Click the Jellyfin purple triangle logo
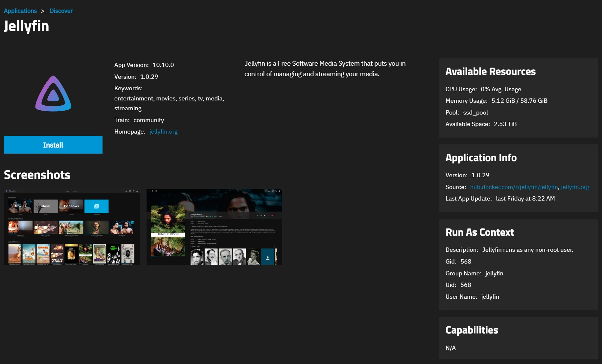The width and height of the screenshot is (602, 364). tap(53, 94)
